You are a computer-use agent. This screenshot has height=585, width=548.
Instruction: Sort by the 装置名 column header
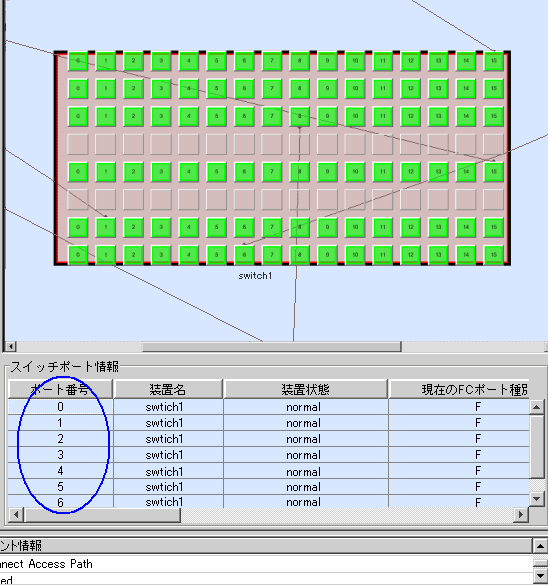[168, 389]
